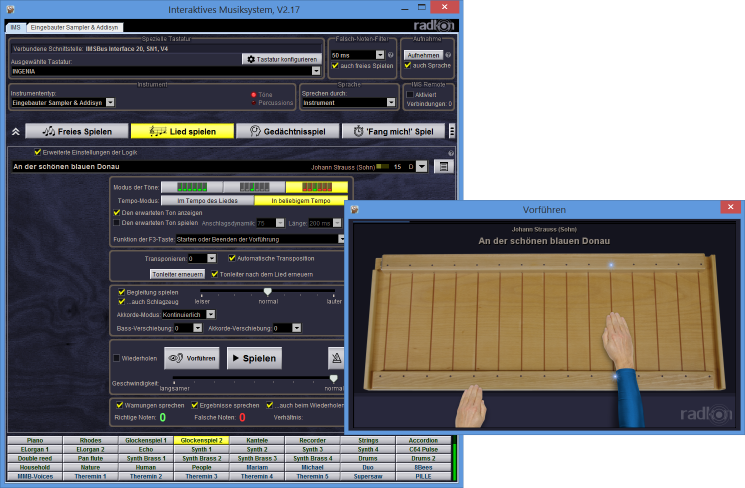The width and height of the screenshot is (745, 488).
Task: Click Tonleiter erneuern button
Action: [178, 274]
